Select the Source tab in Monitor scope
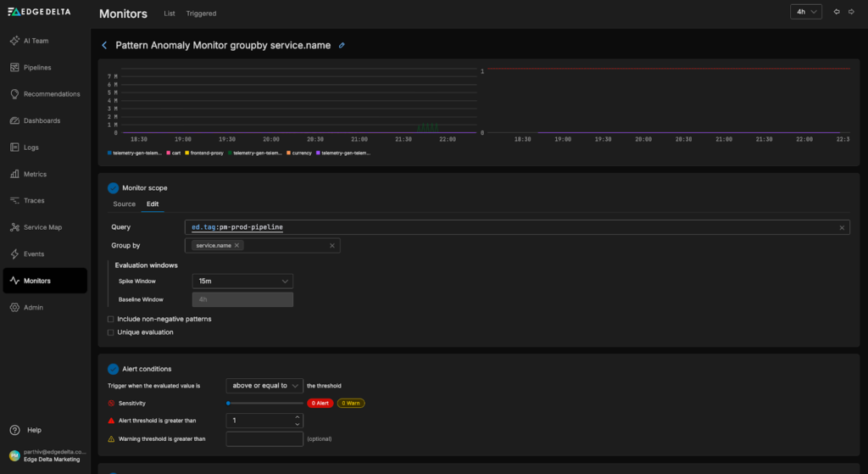Image resolution: width=868 pixels, height=474 pixels. pyautogui.click(x=124, y=204)
